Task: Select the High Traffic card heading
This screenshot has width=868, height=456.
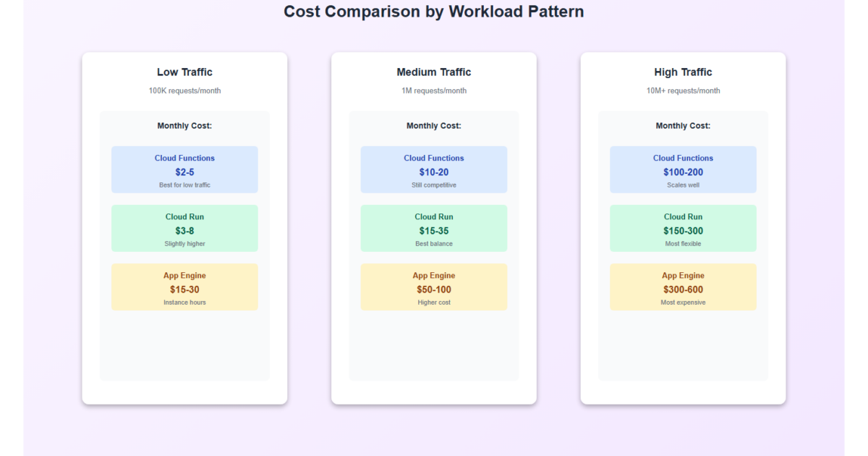Action: [x=683, y=72]
